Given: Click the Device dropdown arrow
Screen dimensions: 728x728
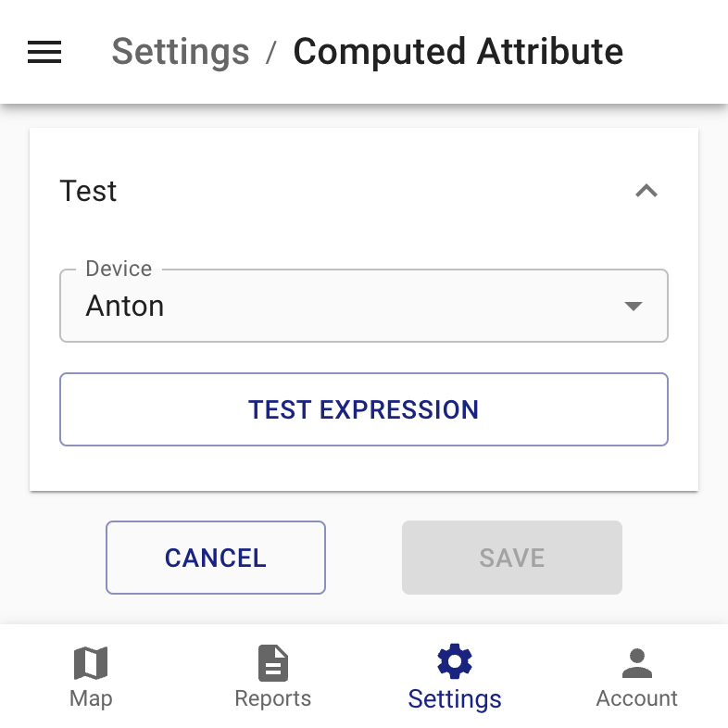Looking at the screenshot, I should (x=634, y=306).
